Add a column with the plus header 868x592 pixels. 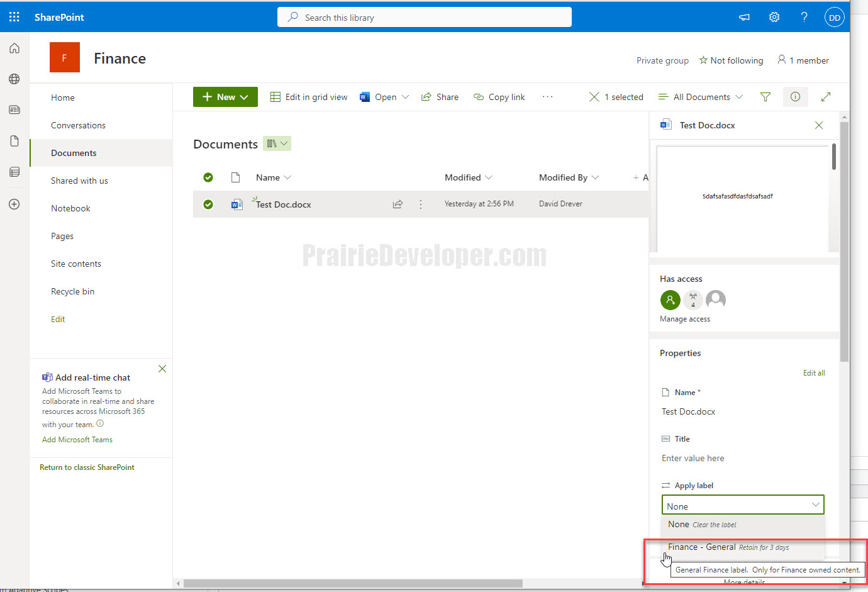coord(640,177)
